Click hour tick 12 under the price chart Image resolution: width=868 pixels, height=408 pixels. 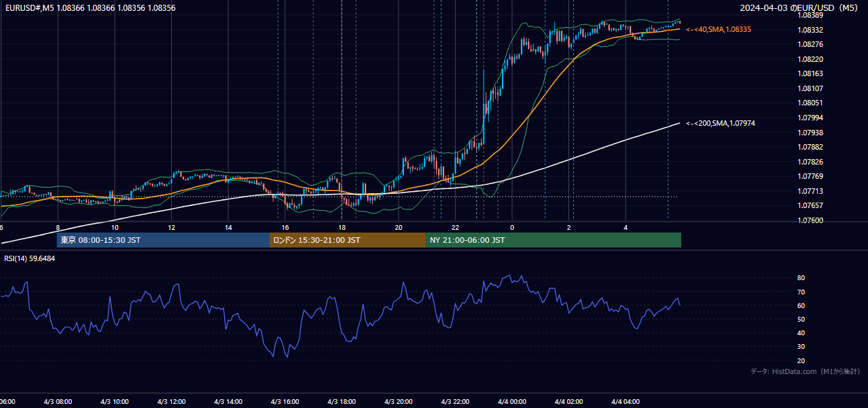[x=171, y=227]
